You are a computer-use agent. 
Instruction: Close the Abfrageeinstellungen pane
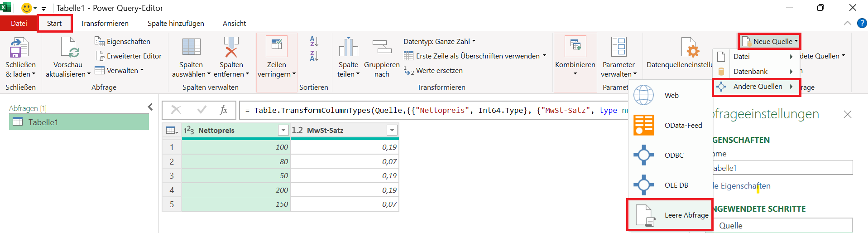pyautogui.click(x=848, y=114)
